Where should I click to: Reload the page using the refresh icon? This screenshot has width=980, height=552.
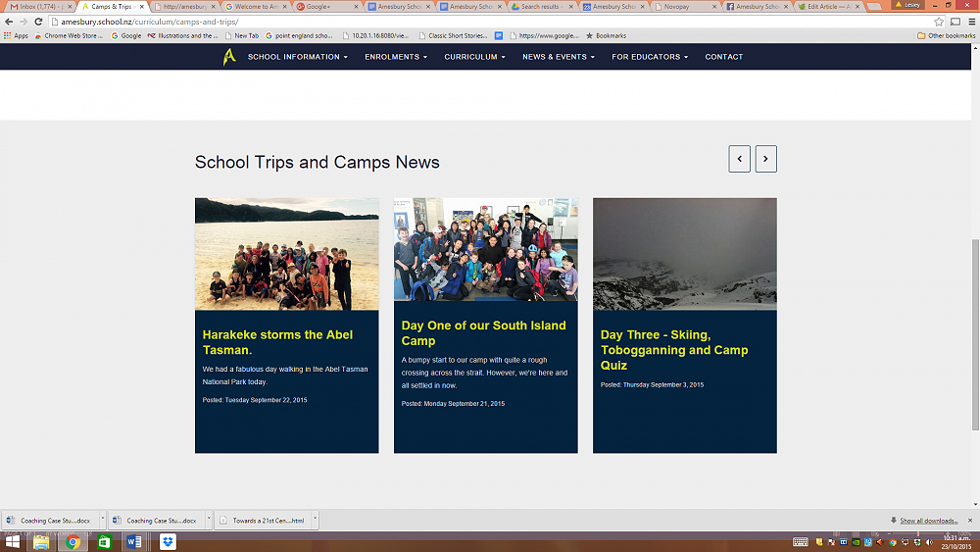tap(37, 22)
